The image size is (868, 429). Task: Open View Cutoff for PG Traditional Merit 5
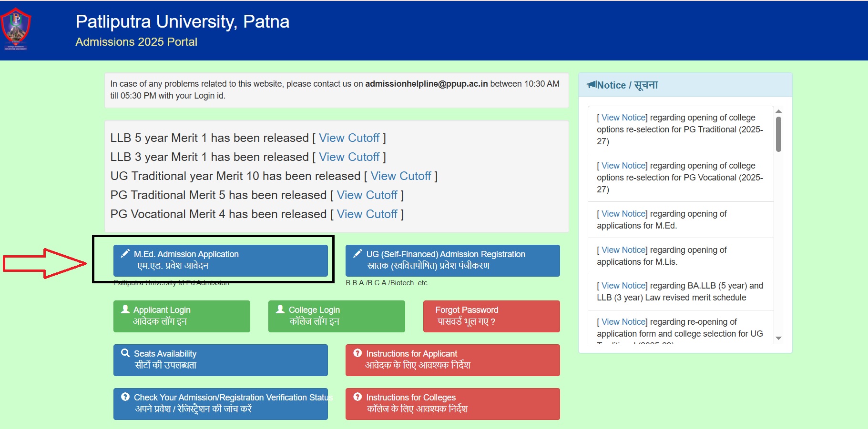click(x=367, y=195)
